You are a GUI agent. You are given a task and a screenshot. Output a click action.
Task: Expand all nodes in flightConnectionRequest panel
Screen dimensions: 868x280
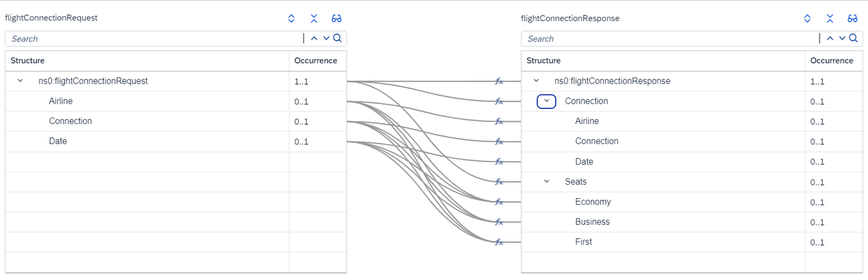point(291,18)
